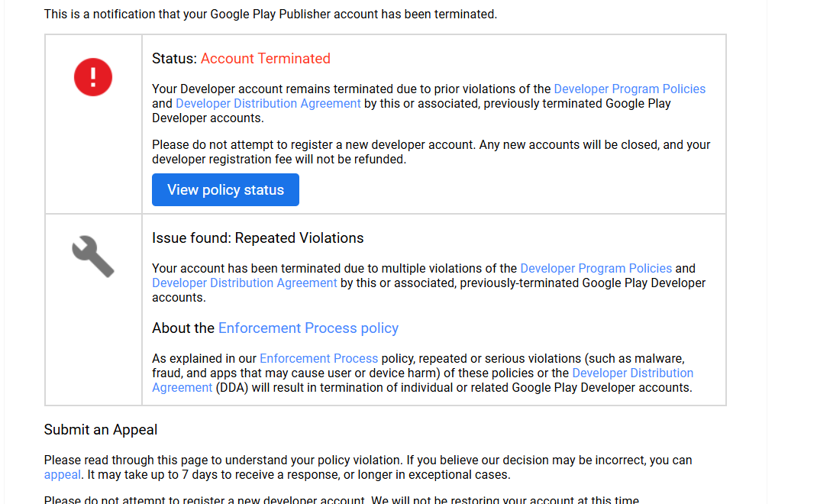The width and height of the screenshot is (817, 504).
Task: Click the View policy status button
Action: coord(225,189)
